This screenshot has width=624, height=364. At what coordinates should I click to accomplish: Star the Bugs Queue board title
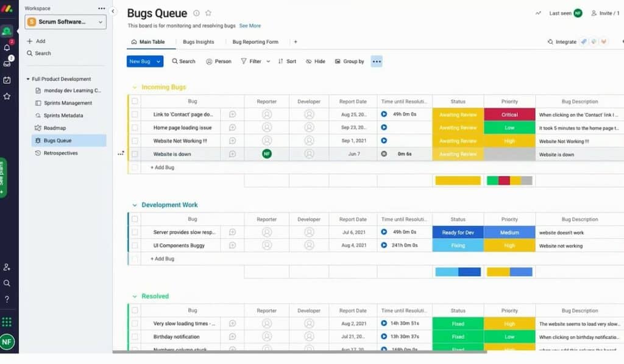tap(208, 13)
